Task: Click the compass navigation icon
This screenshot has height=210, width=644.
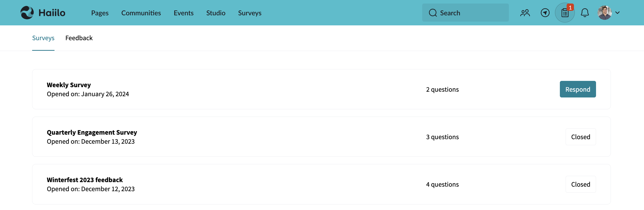Action: [545, 13]
